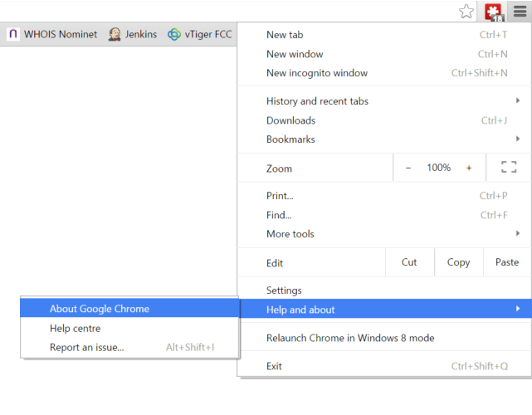This screenshot has width=532, height=415.
Task: Expand the Help and about submenu
Action: pos(385,309)
